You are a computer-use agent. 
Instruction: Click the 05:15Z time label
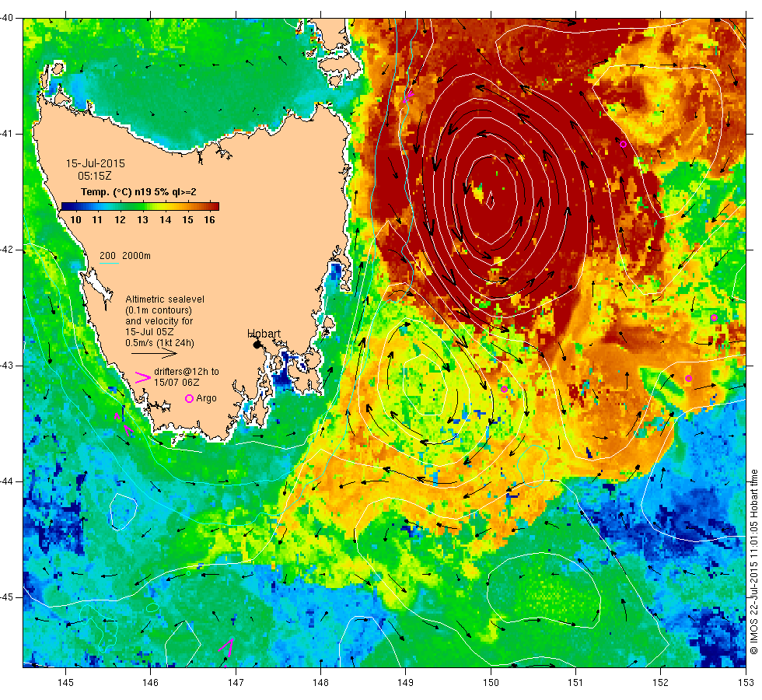(x=95, y=176)
